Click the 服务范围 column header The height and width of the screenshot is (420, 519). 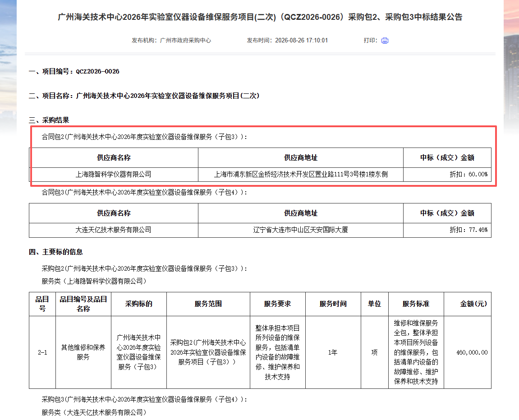tap(208, 304)
